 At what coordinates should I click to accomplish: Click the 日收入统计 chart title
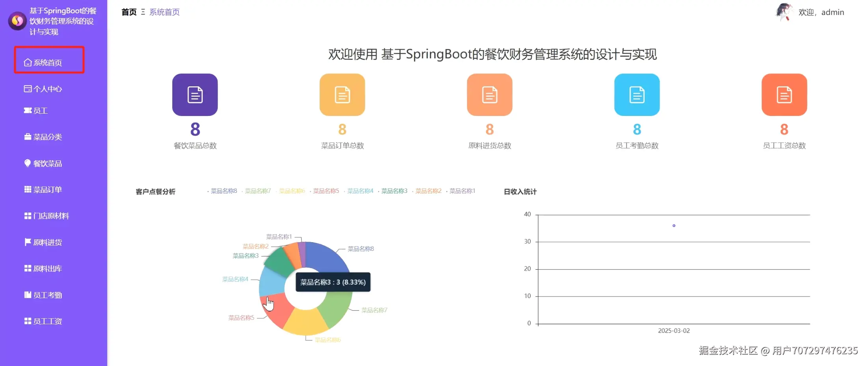(520, 192)
